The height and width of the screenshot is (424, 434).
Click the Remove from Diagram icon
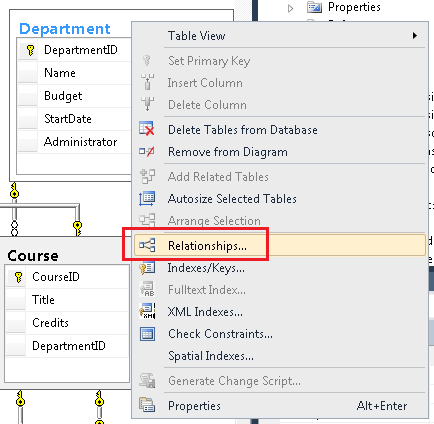point(147,152)
